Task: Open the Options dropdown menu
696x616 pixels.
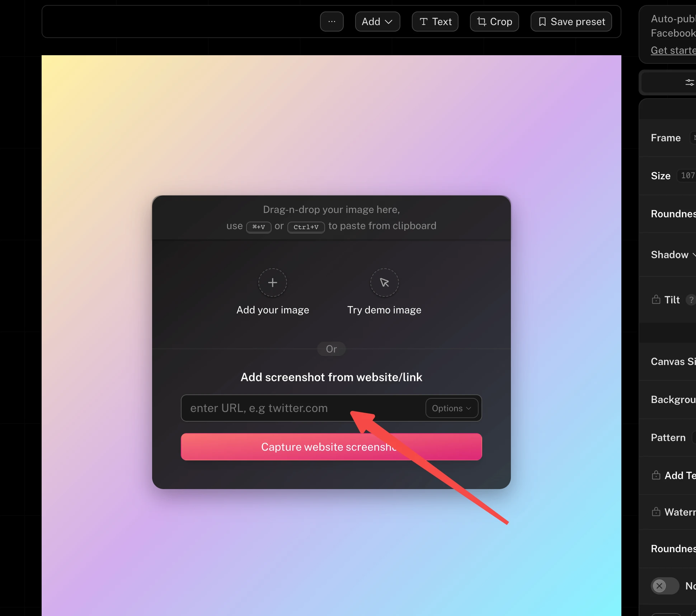Action: pos(451,408)
